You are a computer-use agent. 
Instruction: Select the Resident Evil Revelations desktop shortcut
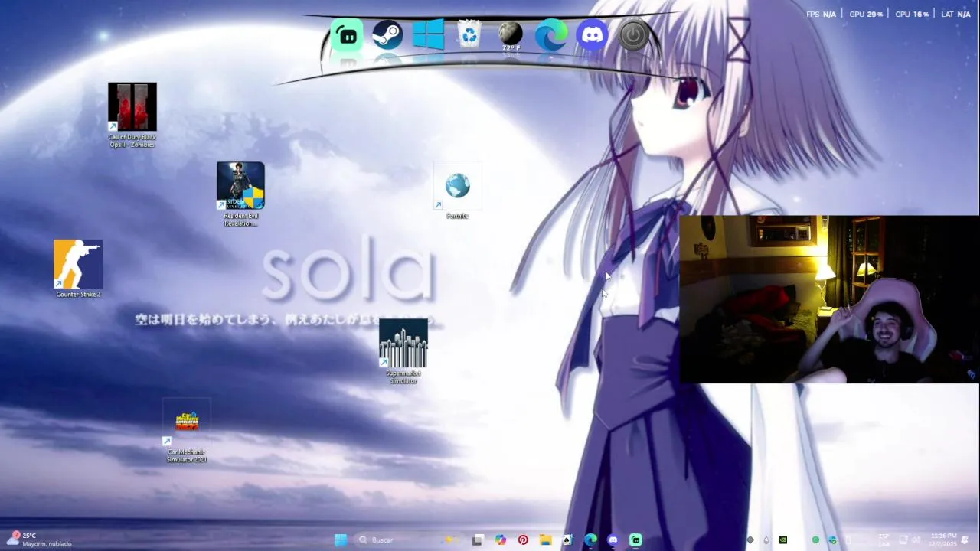[x=240, y=194]
